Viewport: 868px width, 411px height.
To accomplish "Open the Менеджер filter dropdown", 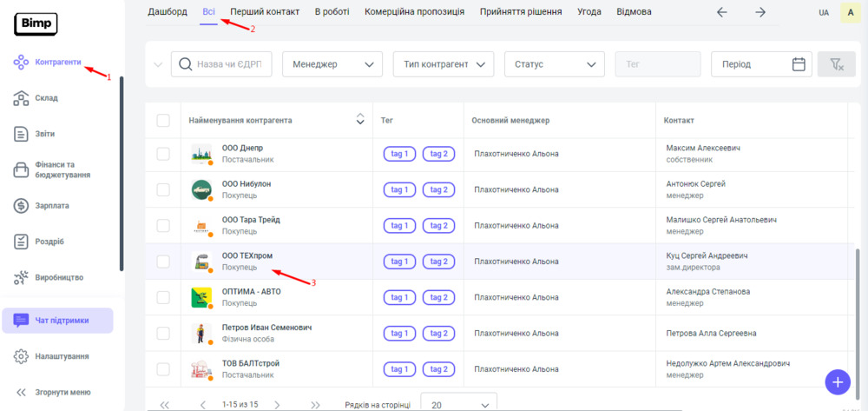I will click(332, 64).
